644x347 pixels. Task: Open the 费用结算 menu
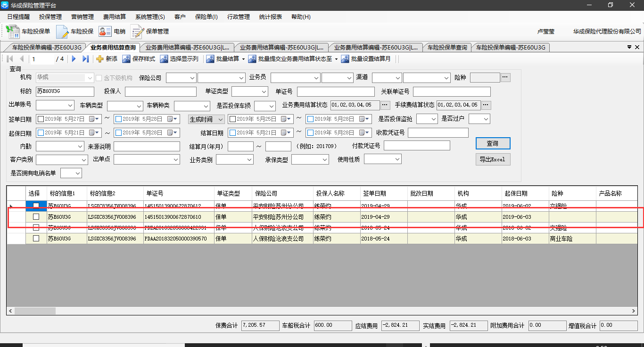click(115, 17)
